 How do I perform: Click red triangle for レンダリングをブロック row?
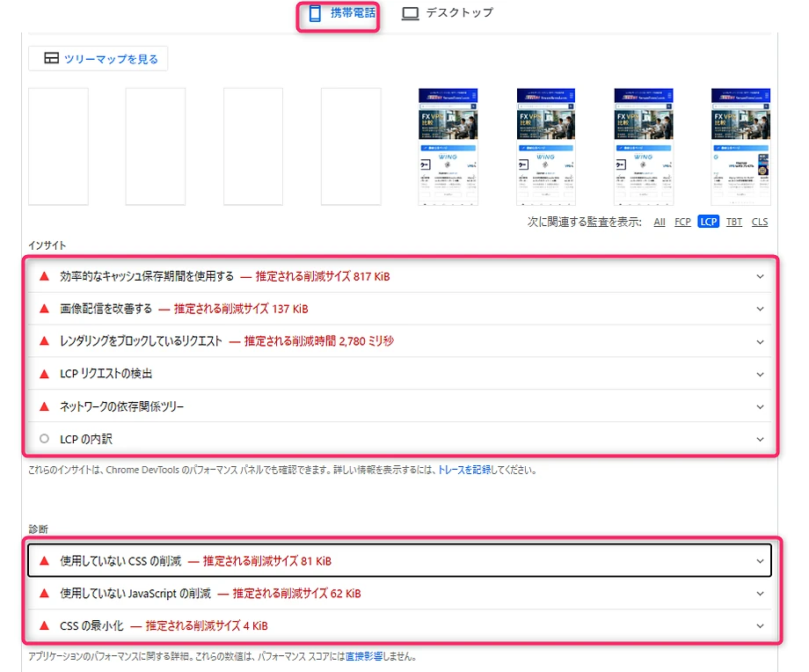44,341
